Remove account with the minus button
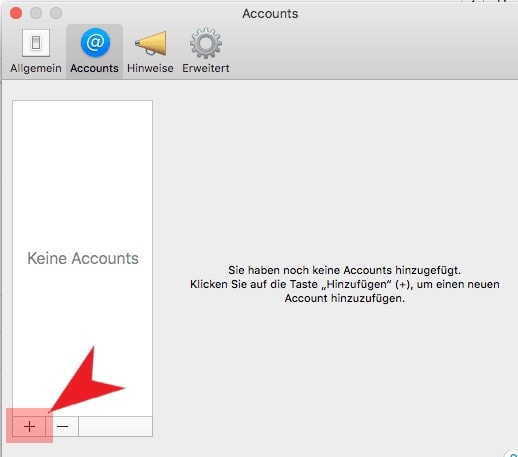Viewport: 518px width, 457px height. 62,426
